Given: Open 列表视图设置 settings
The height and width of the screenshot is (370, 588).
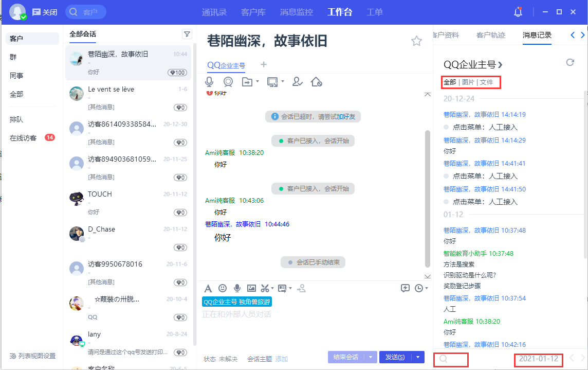Looking at the screenshot, I should click(x=32, y=356).
